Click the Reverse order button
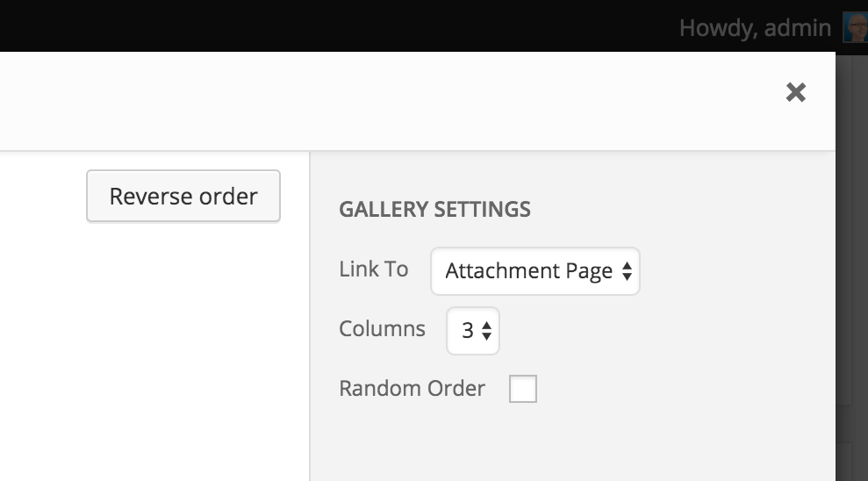 pyautogui.click(x=183, y=196)
